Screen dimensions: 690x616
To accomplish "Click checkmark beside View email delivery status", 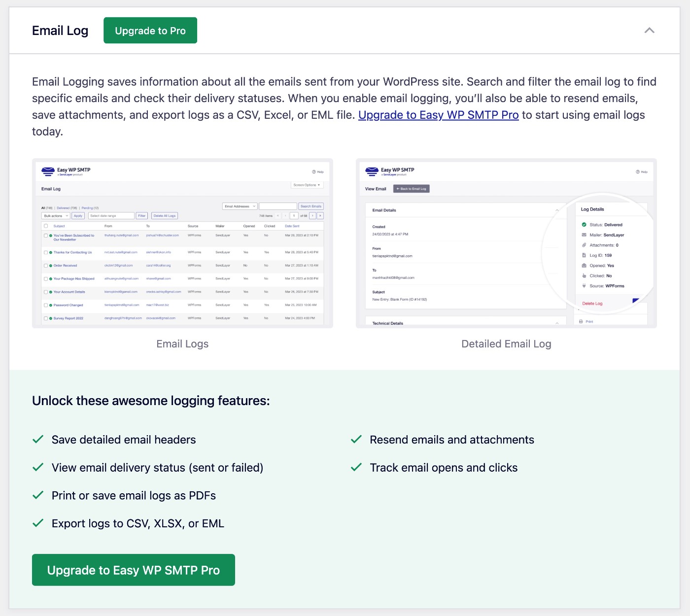I will coord(38,467).
